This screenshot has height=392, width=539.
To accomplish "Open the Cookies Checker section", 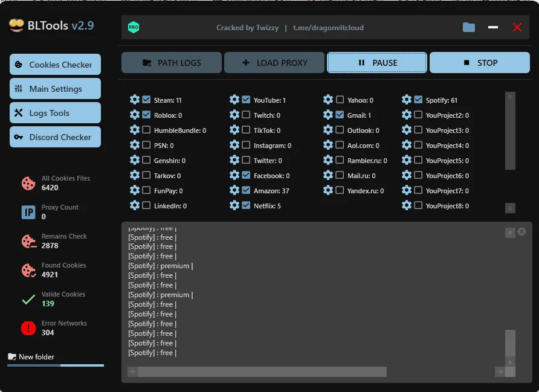I will point(56,64).
